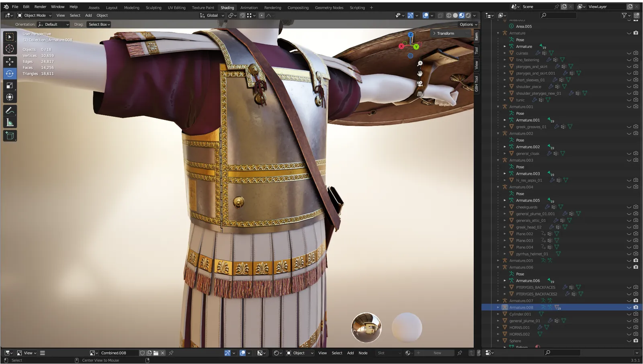Toggle render visibility for Armature.008

tap(636, 307)
